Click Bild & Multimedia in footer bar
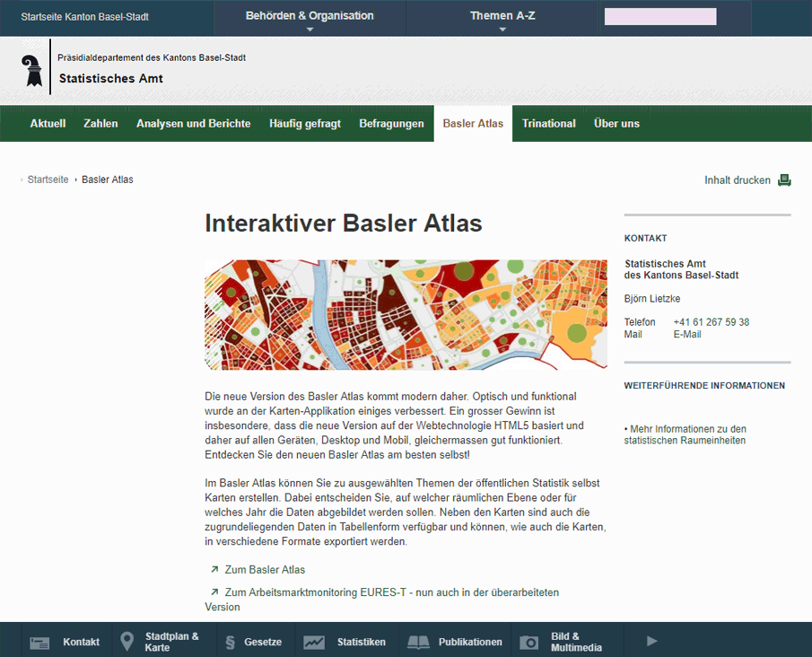812x657 pixels. [x=576, y=642]
